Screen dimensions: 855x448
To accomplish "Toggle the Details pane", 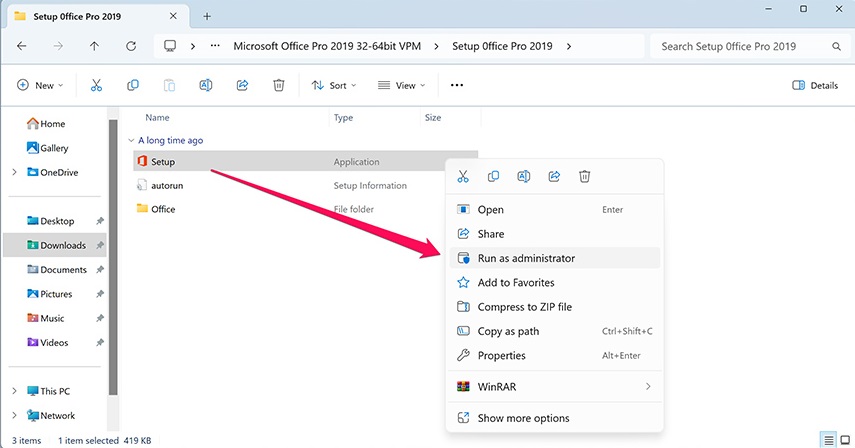I will (x=814, y=85).
